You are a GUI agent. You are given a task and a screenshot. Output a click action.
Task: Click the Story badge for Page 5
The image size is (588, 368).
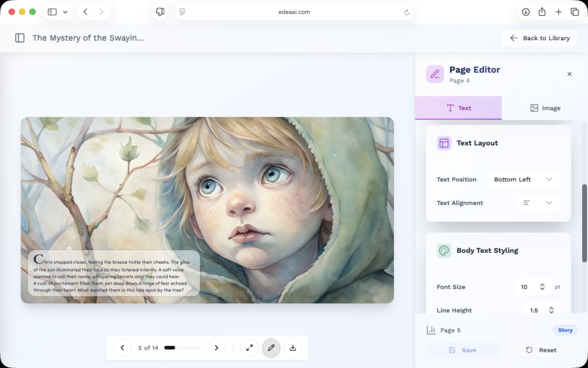565,330
